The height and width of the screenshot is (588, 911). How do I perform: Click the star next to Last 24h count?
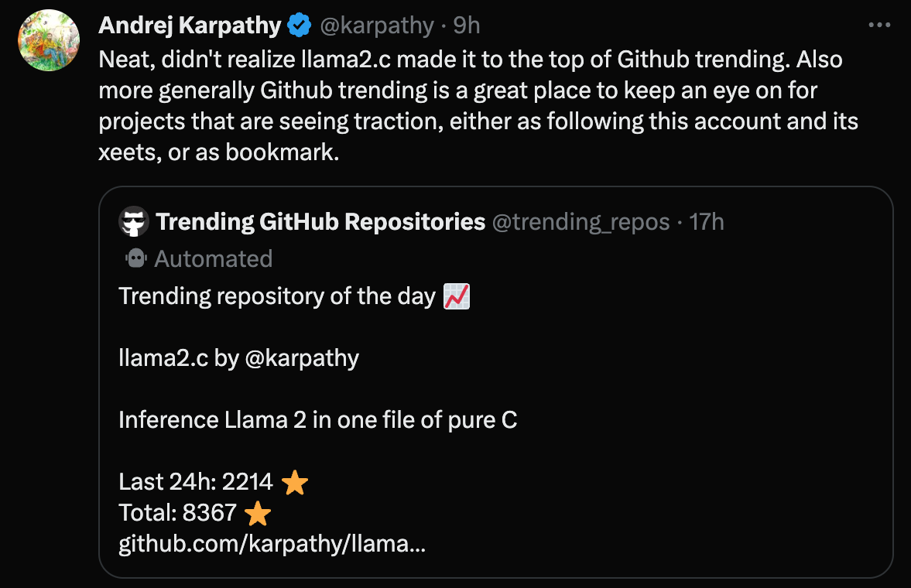tap(295, 482)
